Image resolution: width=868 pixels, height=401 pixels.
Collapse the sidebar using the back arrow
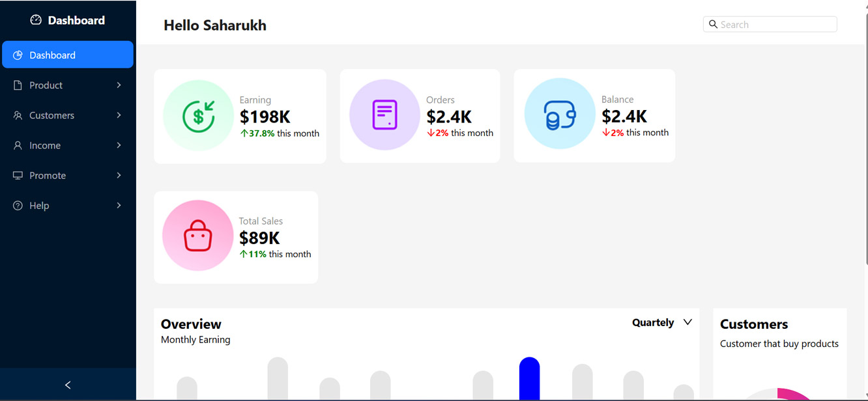point(67,385)
